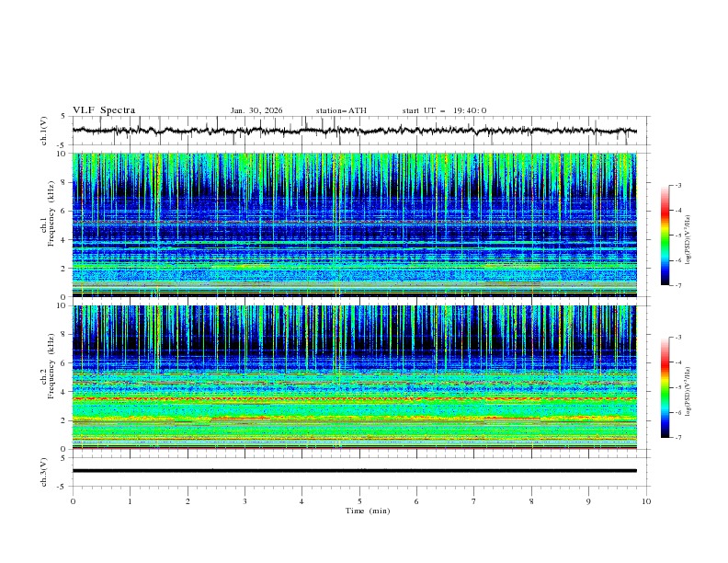Click the "3" tick on the time axis
The image size is (728, 563).
click(x=245, y=501)
